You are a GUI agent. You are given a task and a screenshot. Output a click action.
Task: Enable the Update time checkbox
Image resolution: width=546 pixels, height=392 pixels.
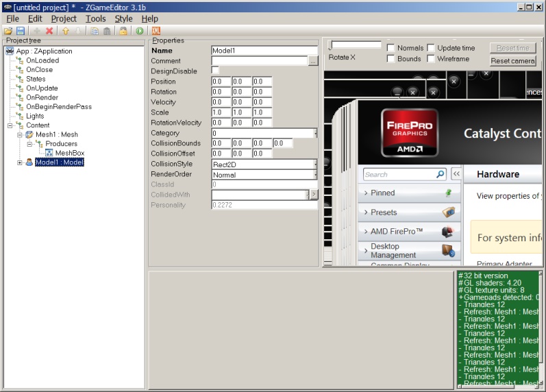click(x=431, y=48)
